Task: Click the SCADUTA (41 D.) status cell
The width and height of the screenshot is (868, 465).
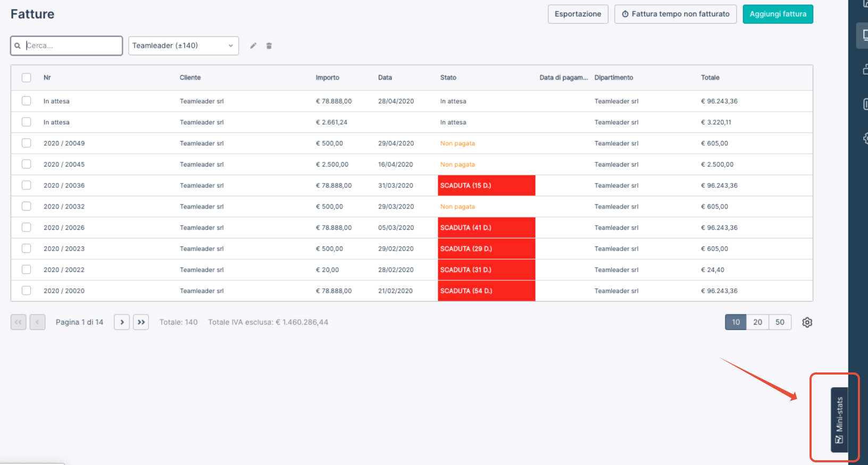Action: (487, 228)
